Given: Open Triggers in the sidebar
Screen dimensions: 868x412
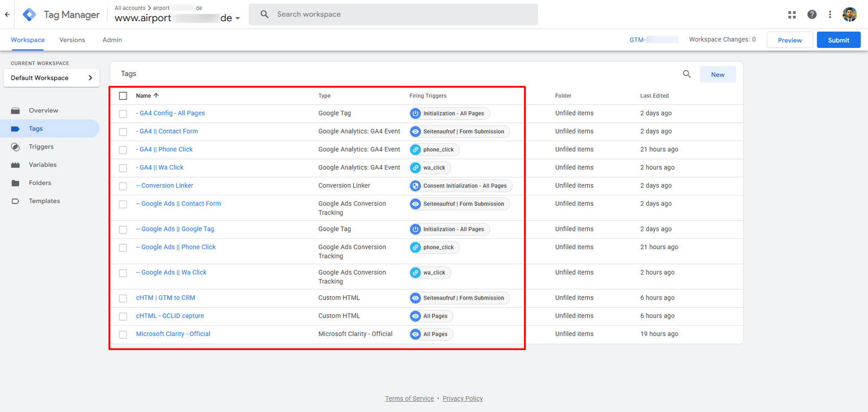Looking at the screenshot, I should pyautogui.click(x=41, y=147).
